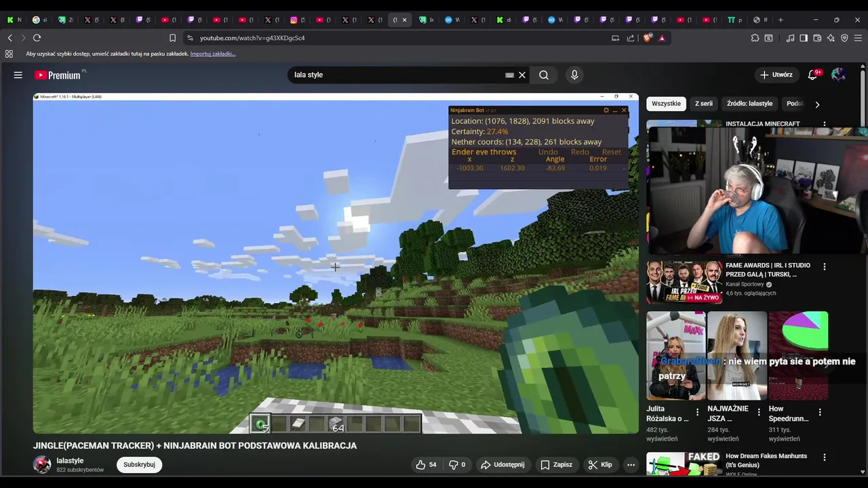The width and height of the screenshot is (868, 488).
Task: Select the 'Z serii' filter chip
Action: tap(704, 104)
